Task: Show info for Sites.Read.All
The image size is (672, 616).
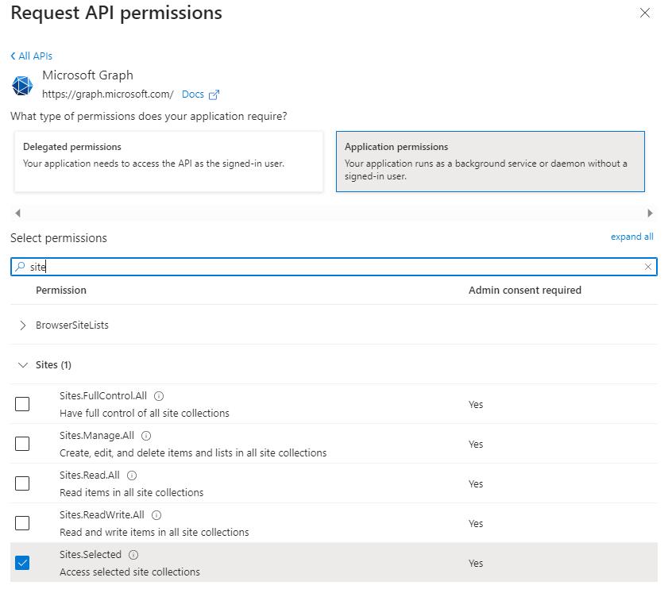Action: [x=132, y=475]
